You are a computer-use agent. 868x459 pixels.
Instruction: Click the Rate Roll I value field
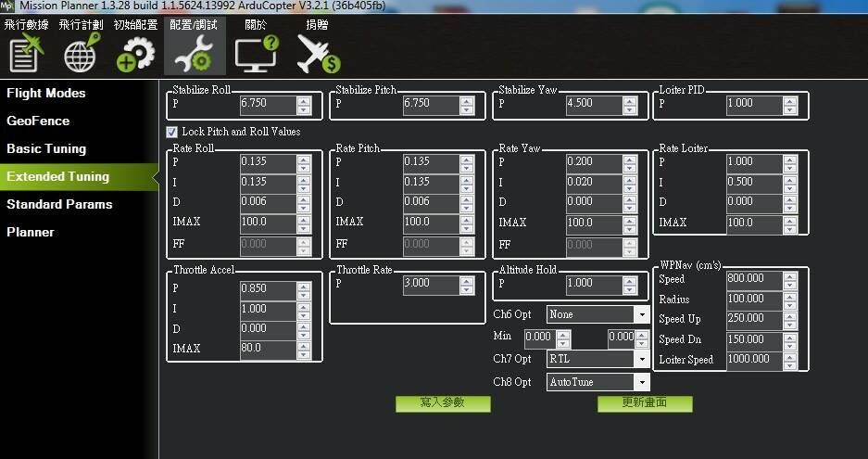pyautogui.click(x=268, y=183)
